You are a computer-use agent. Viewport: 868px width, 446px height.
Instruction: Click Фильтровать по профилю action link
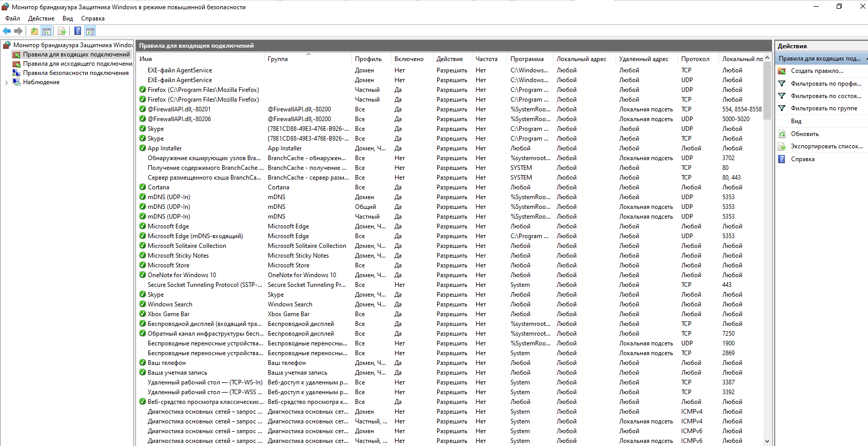[825, 84]
